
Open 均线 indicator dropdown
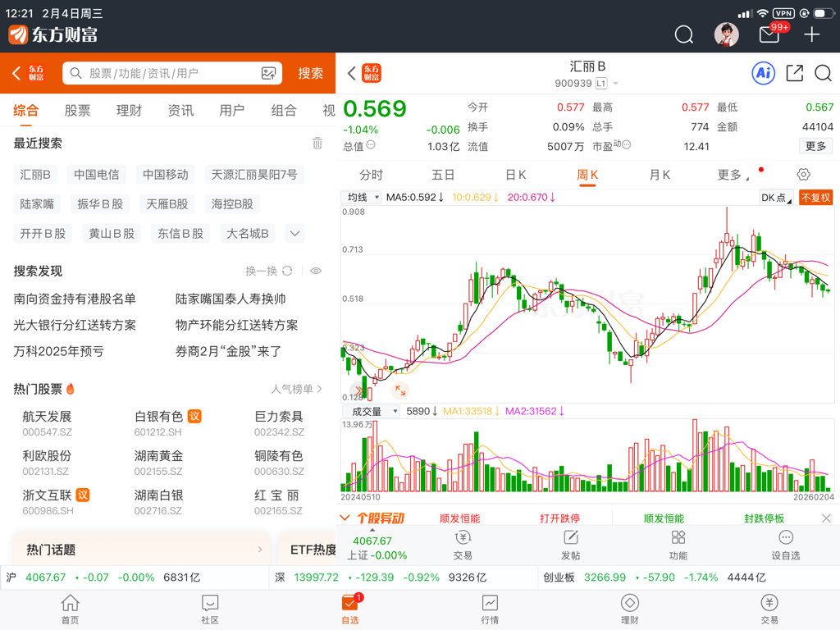[361, 197]
